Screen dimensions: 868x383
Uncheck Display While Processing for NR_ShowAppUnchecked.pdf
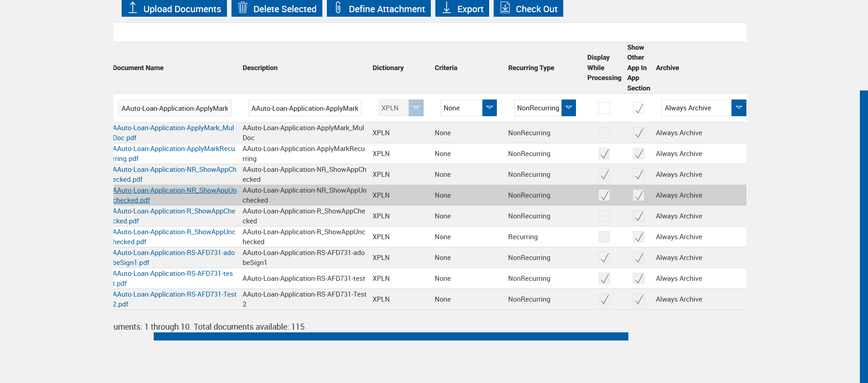click(604, 195)
